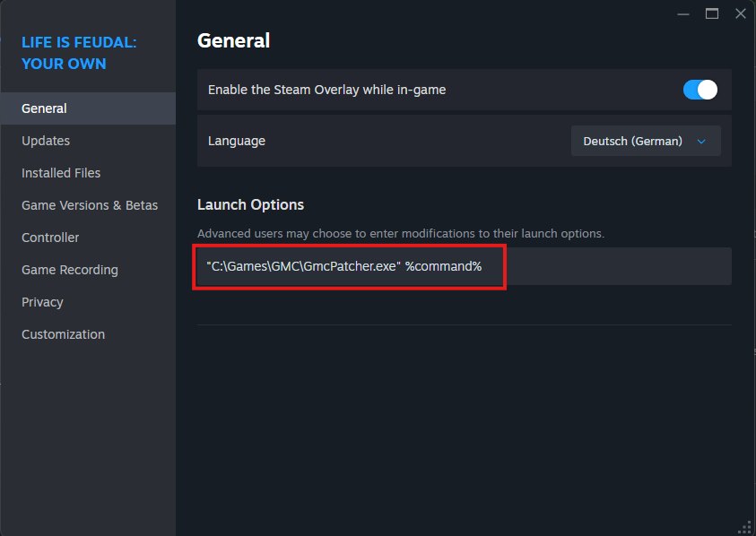Toggle the Steam Overlay while in-game switch
Viewport: 756px width, 536px height.
point(700,90)
